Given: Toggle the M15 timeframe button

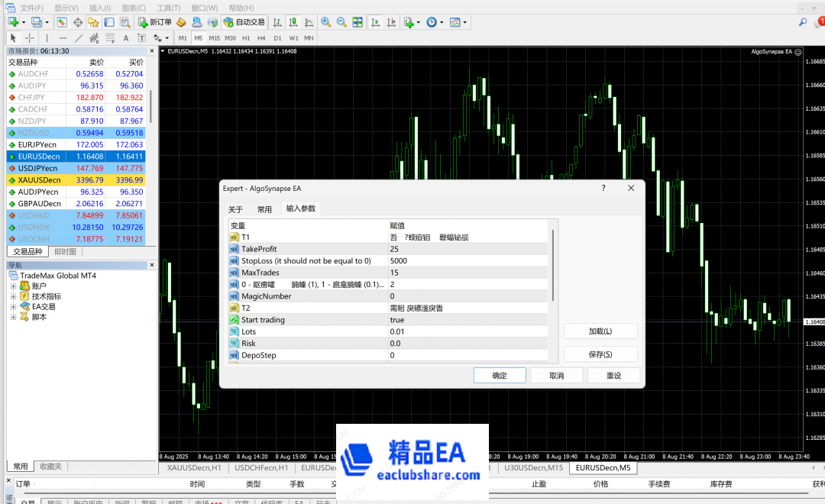Looking at the screenshot, I should click(x=215, y=37).
